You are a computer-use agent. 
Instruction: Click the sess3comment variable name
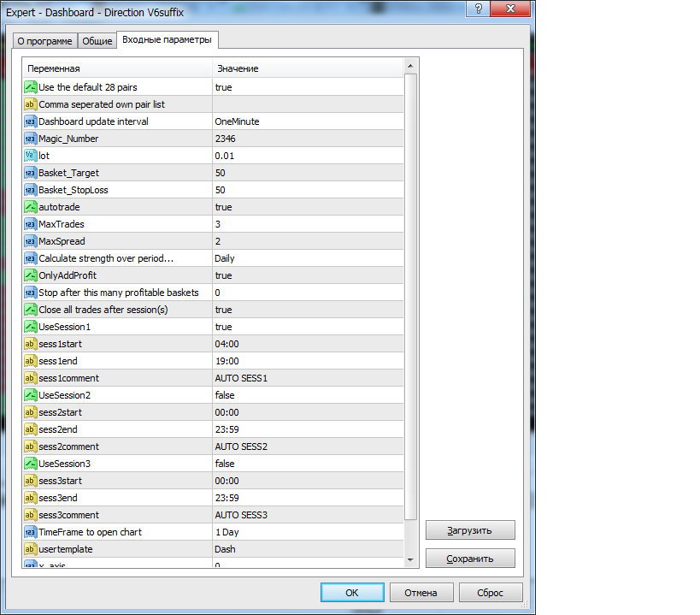coord(68,515)
